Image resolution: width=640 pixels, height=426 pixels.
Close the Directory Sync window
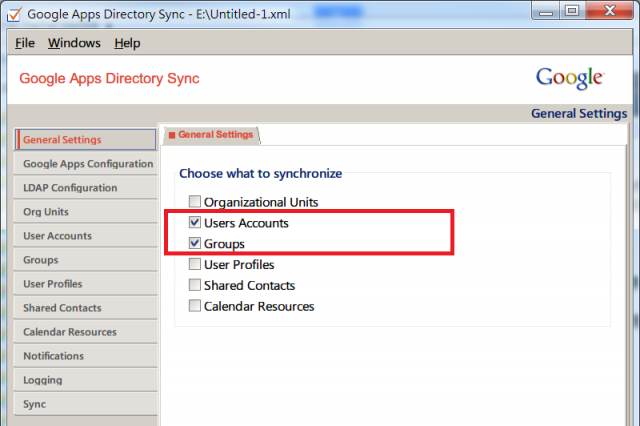pyautogui.click(x=609, y=11)
